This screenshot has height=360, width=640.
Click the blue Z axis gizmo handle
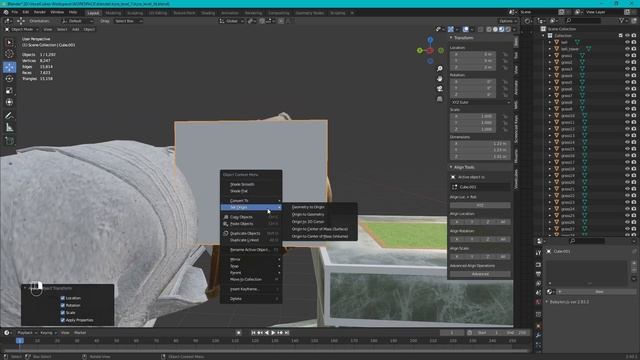430,40
